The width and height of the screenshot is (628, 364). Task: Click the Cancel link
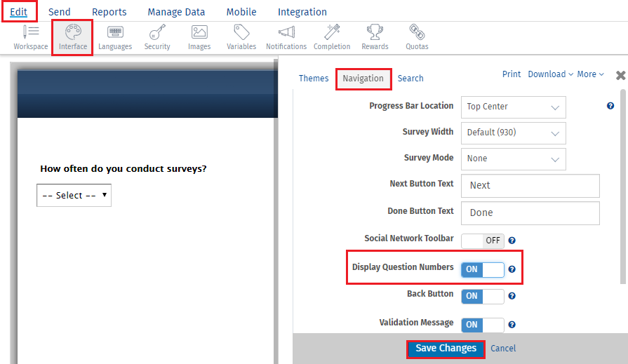pos(503,349)
